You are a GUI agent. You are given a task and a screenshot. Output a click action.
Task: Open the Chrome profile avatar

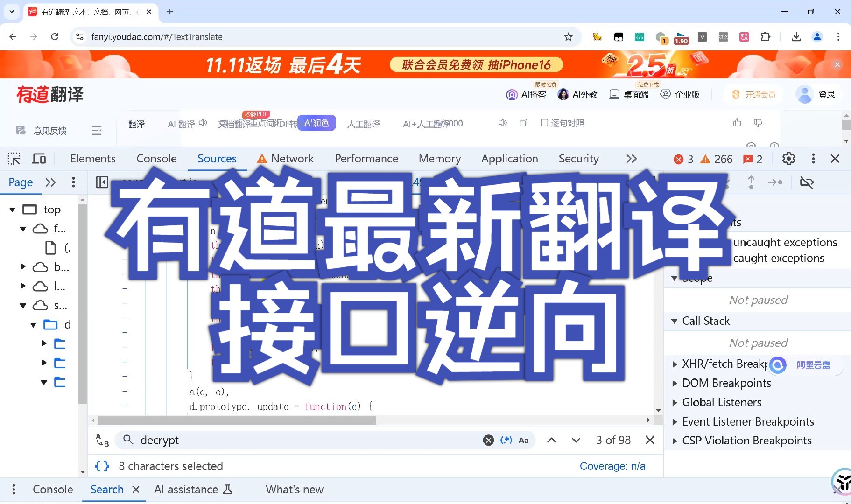[817, 37]
